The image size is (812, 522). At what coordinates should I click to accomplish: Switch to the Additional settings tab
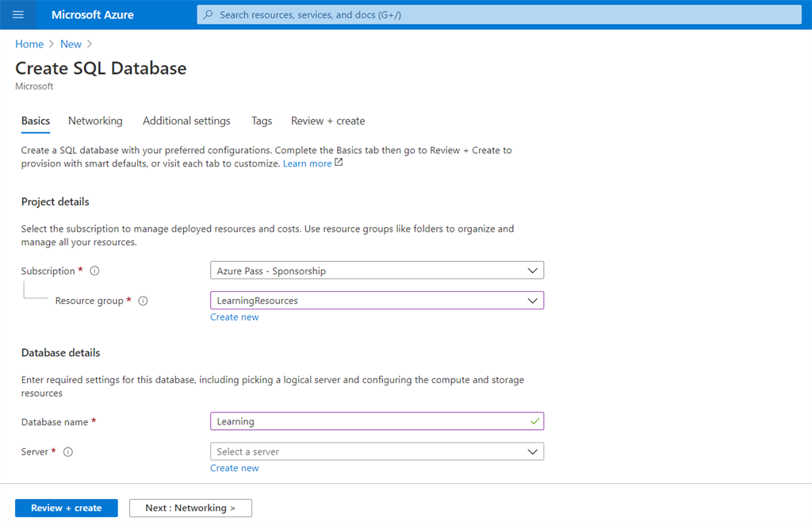[186, 121]
